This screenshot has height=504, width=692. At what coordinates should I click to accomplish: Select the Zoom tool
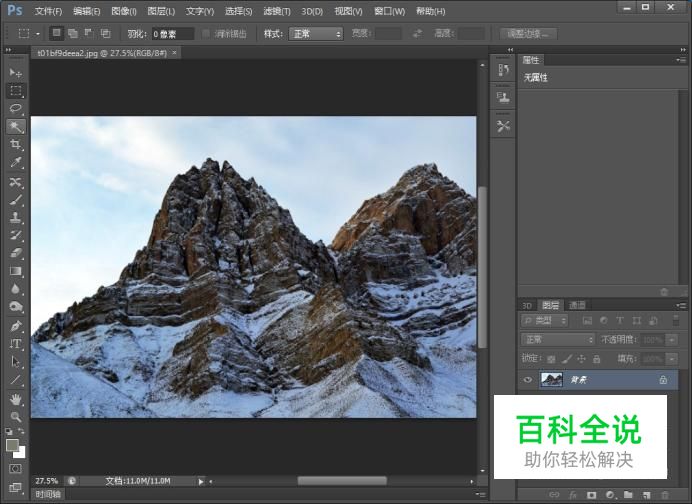(x=16, y=417)
